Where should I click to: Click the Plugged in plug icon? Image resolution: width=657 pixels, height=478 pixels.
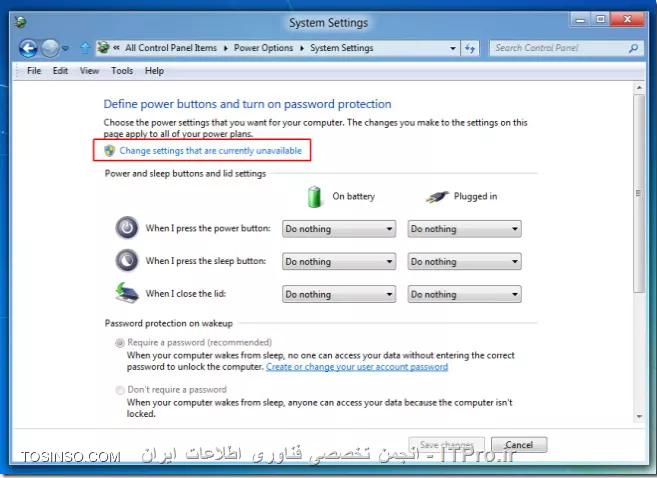pos(437,196)
